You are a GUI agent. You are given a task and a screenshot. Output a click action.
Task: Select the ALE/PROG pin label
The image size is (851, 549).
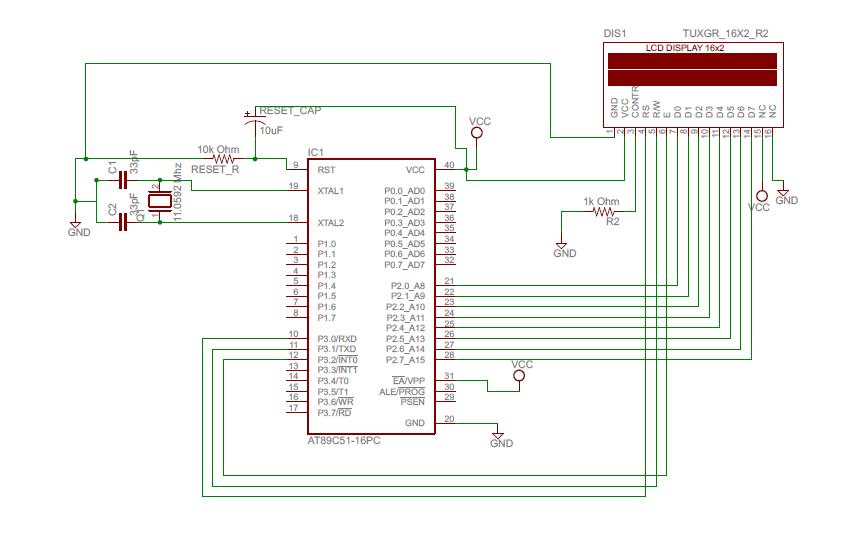402,392
